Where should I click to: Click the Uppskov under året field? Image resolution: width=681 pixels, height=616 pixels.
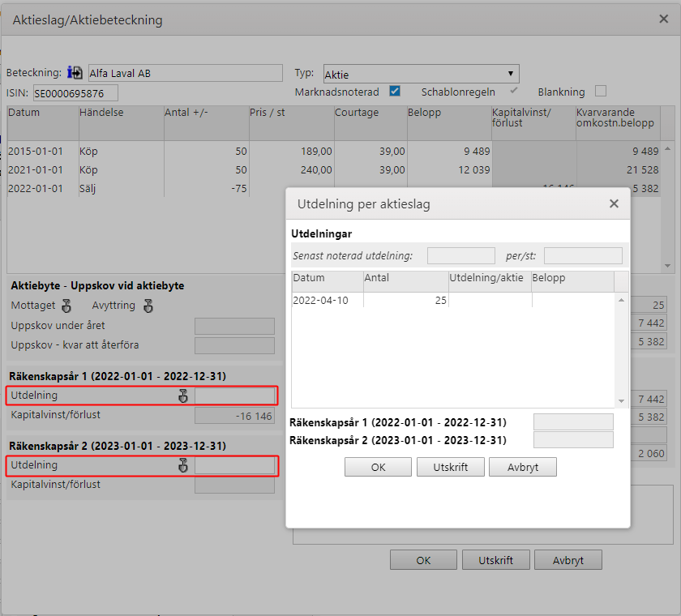coord(234,326)
